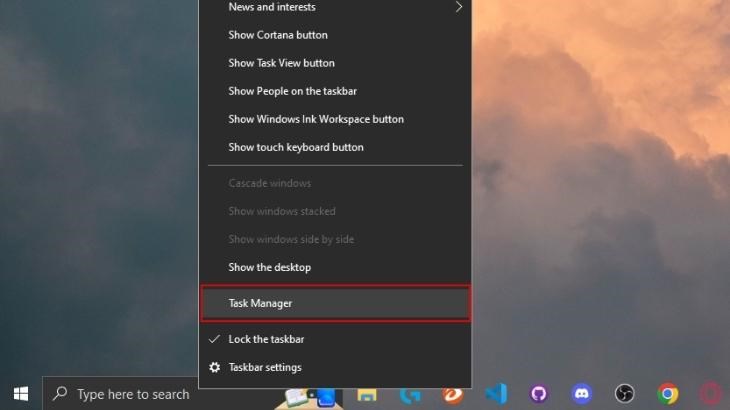Select Show Cortana button
Image resolution: width=730 pixels, height=410 pixels.
[335, 35]
